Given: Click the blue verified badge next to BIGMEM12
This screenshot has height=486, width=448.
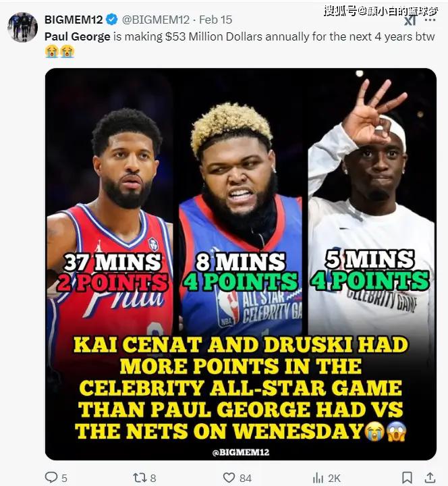Looking at the screenshot, I should pyautogui.click(x=112, y=20).
